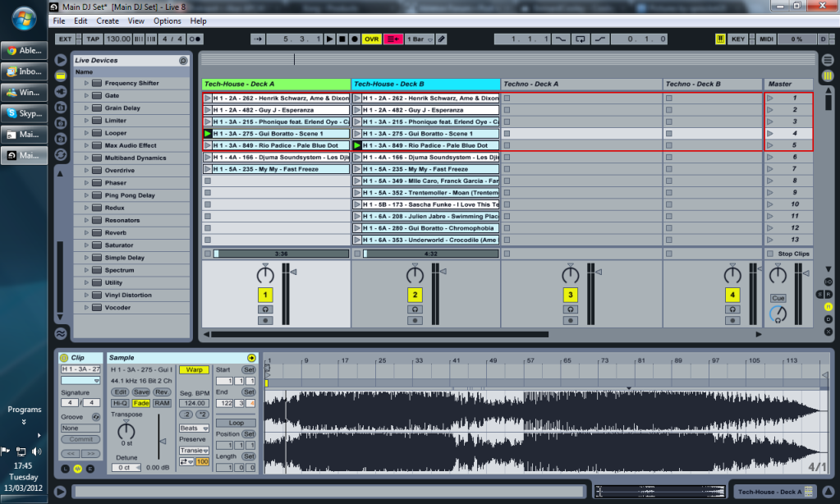Activate the Draw Mode pencil

(442, 39)
